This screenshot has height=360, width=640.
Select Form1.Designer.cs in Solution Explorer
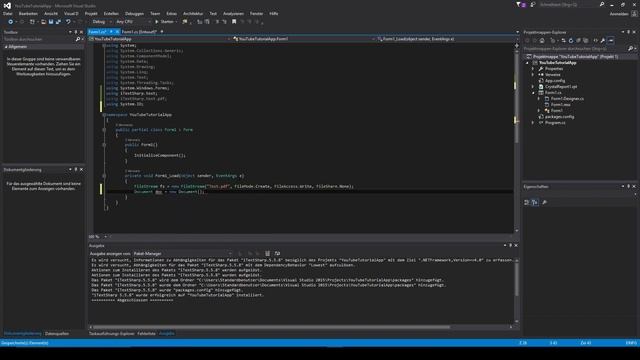coord(567,99)
